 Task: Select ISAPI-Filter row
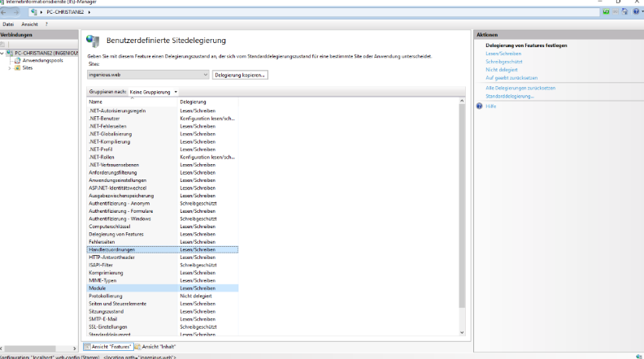point(163,265)
